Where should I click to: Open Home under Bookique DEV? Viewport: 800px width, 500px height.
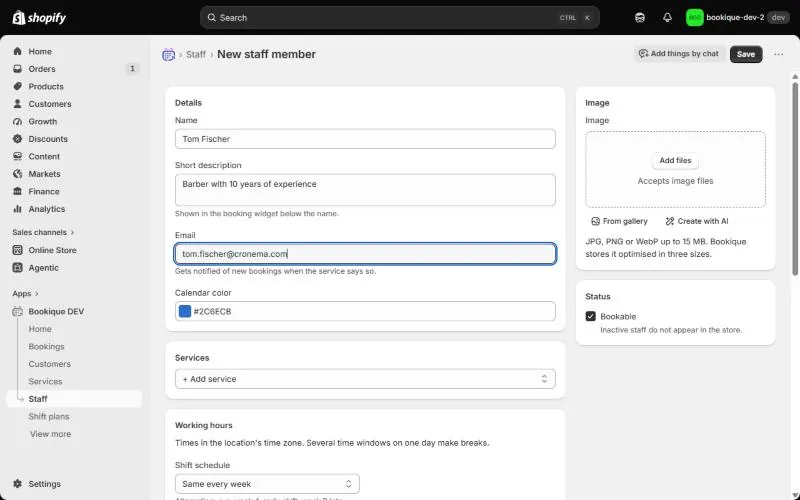(40, 329)
